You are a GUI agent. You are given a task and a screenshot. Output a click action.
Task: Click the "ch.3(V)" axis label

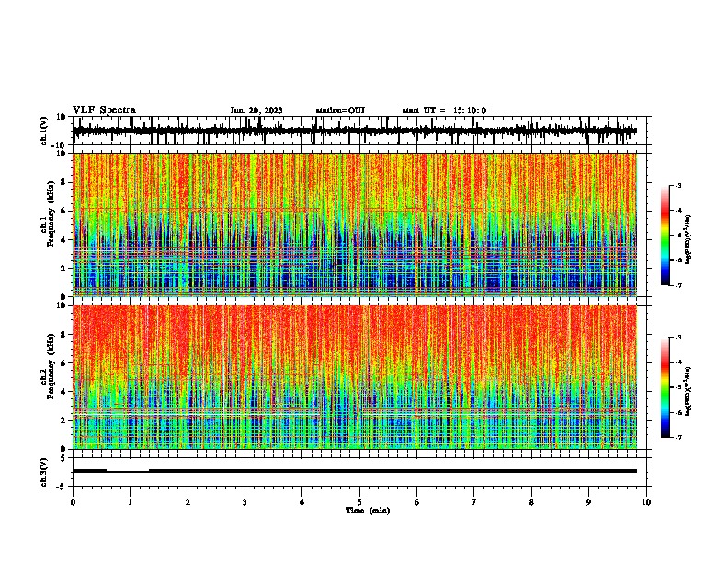(x=44, y=472)
